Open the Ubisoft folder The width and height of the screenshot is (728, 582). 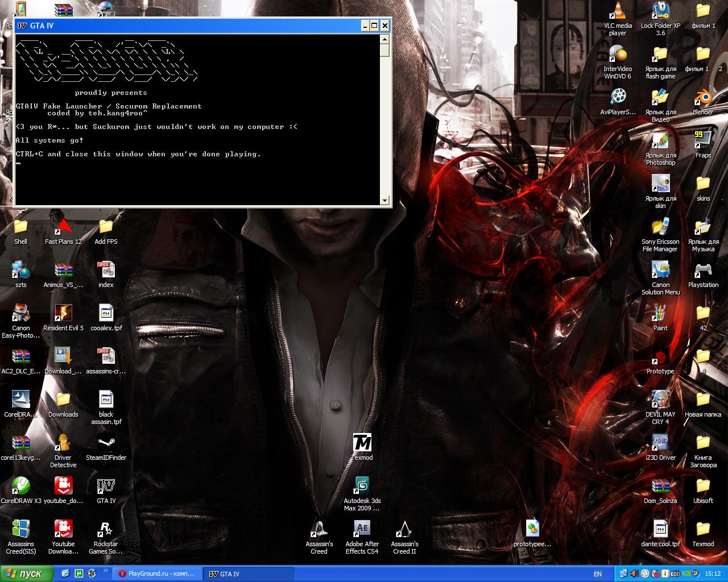pos(703,490)
